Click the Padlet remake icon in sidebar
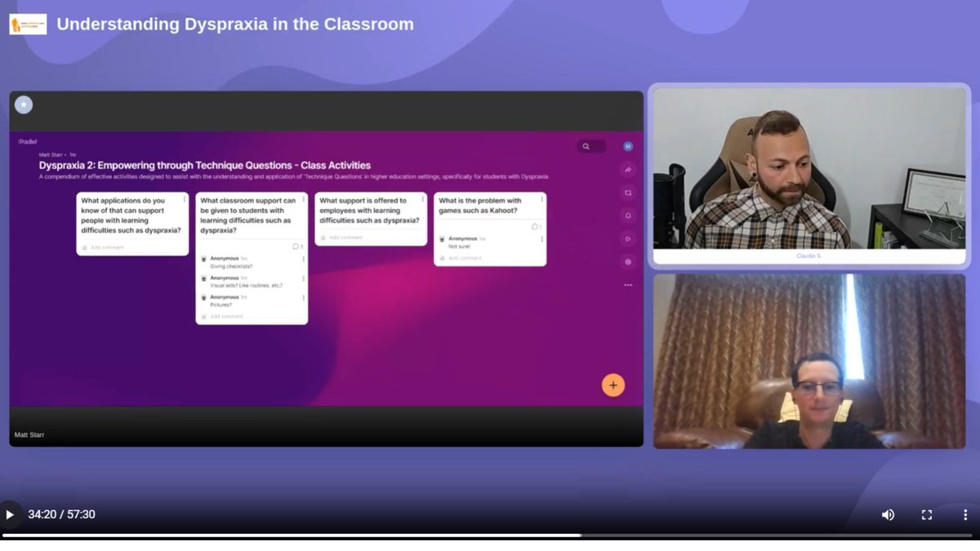Screen dimensions: 980x551 (x=628, y=193)
